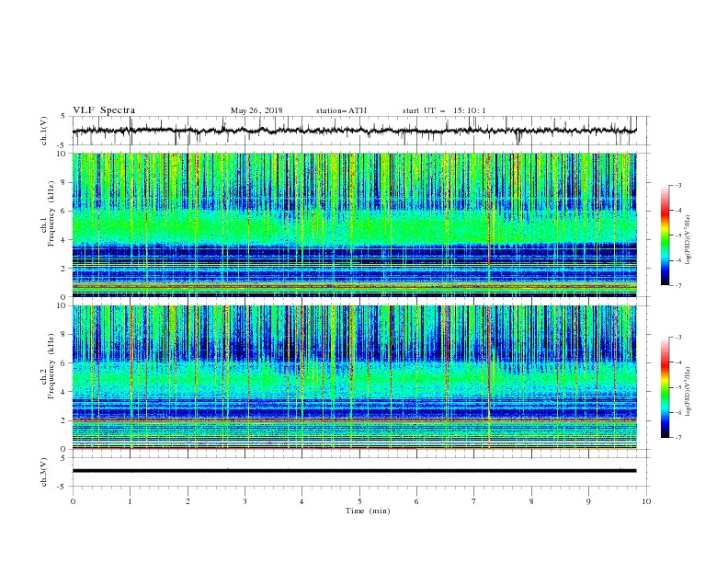Click the ch.3 flat voltage trace

pyautogui.click(x=354, y=471)
